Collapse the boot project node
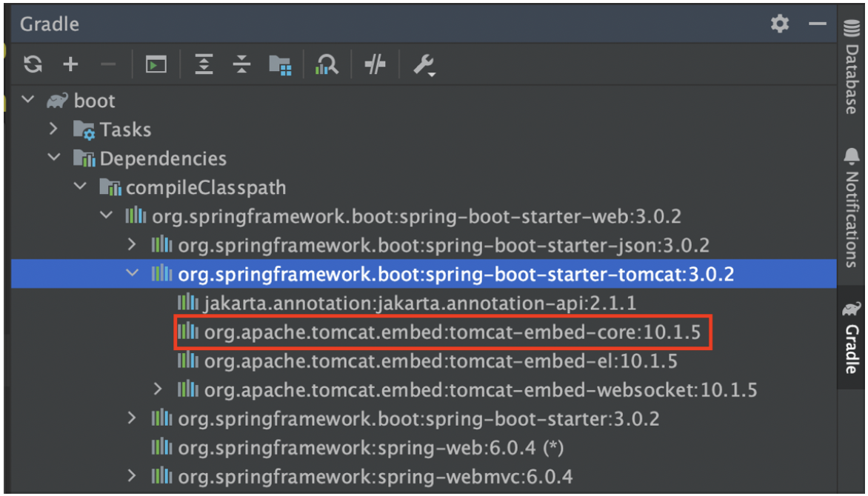The image size is (868, 496). [27, 100]
